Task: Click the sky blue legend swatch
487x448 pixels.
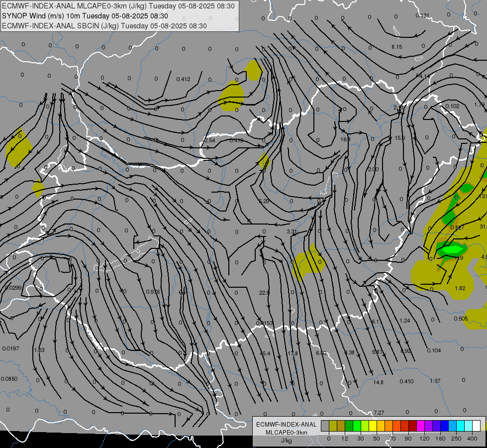Action: (x=453, y=426)
